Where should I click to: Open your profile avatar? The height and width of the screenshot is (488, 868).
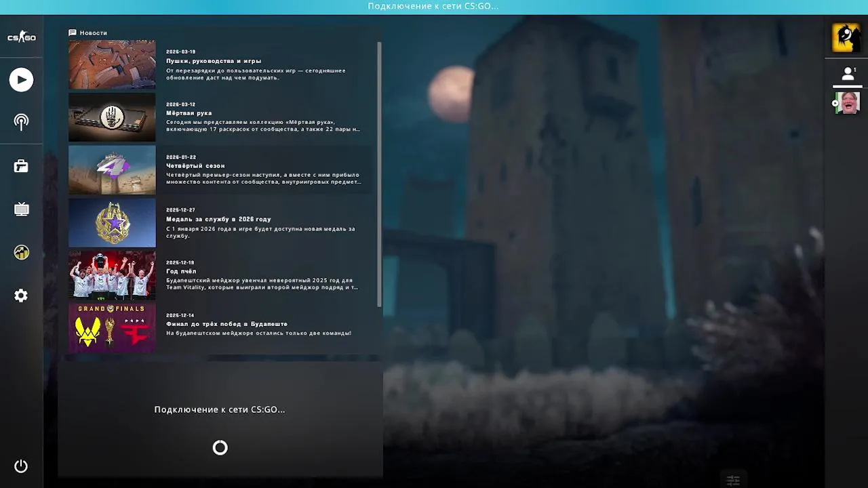pyautogui.click(x=846, y=38)
